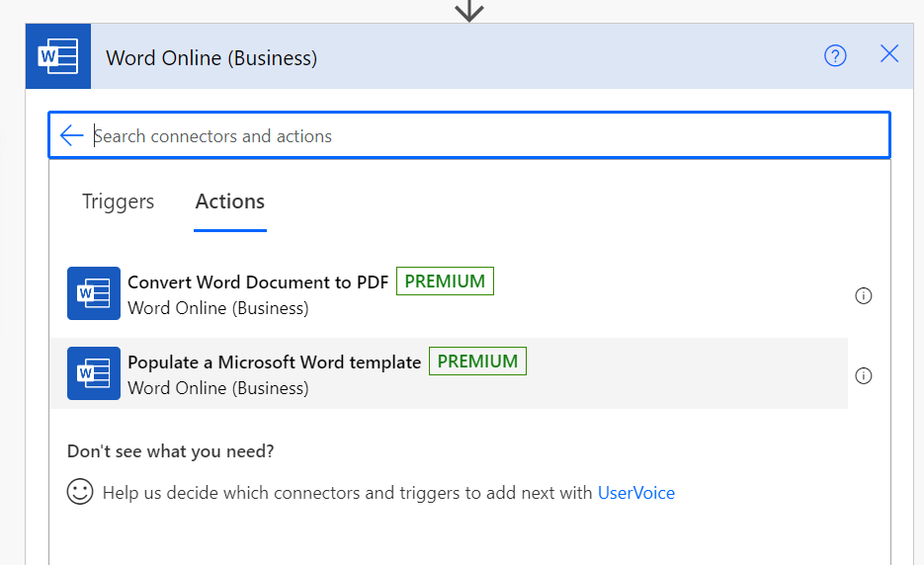This screenshot has width=924, height=565.
Task: Click the Word Online connector header icon
Action: coord(57,56)
